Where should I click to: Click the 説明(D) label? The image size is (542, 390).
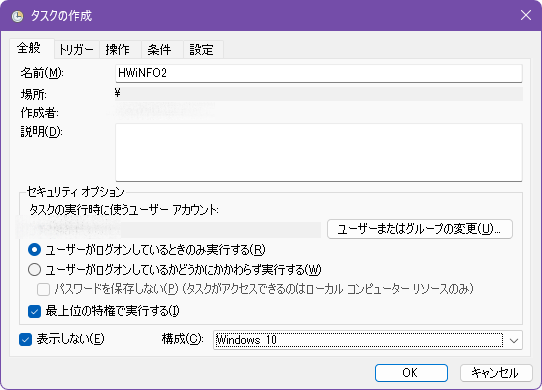pyautogui.click(x=41, y=131)
